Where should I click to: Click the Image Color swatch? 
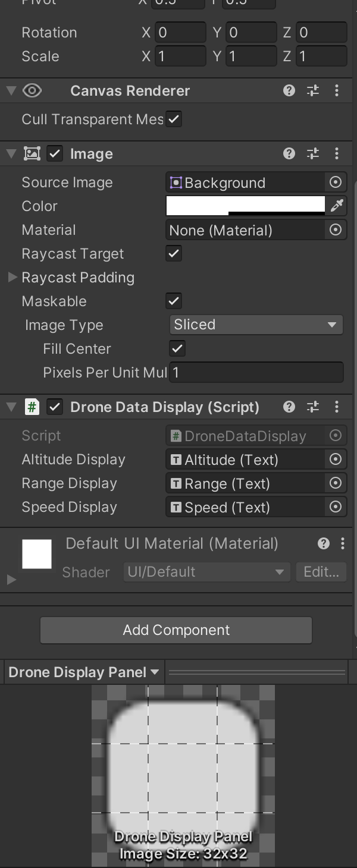pos(245,206)
